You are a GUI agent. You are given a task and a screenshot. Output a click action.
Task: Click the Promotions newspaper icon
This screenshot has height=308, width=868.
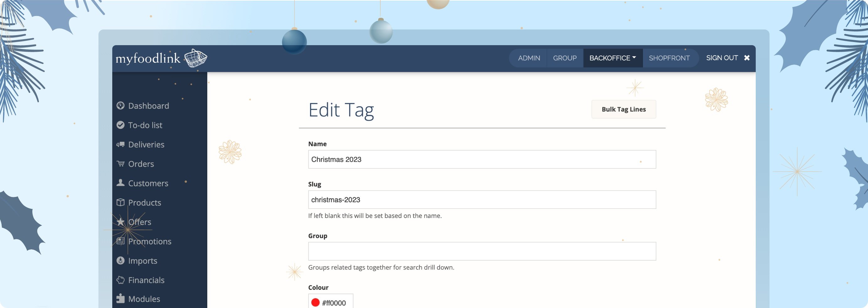tap(120, 241)
